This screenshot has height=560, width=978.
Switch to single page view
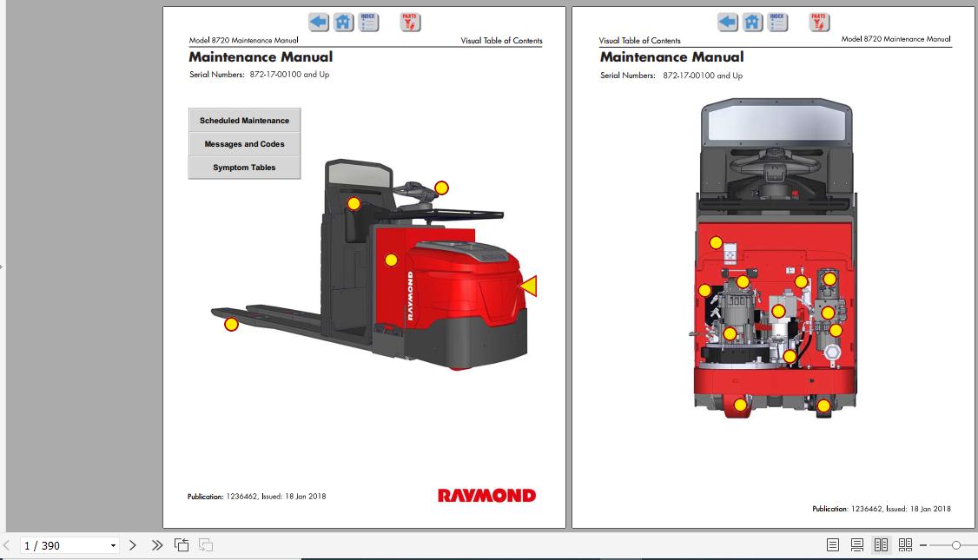pyautogui.click(x=833, y=545)
